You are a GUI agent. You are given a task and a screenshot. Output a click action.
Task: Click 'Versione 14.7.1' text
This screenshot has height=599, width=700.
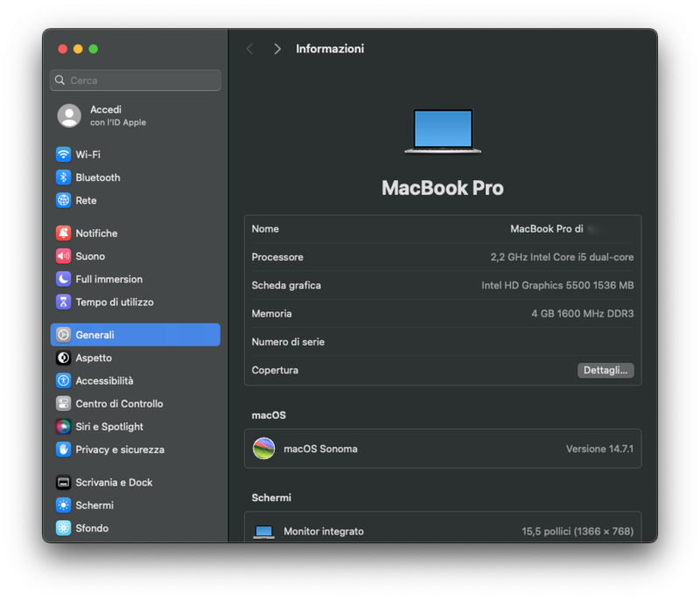[x=599, y=449]
